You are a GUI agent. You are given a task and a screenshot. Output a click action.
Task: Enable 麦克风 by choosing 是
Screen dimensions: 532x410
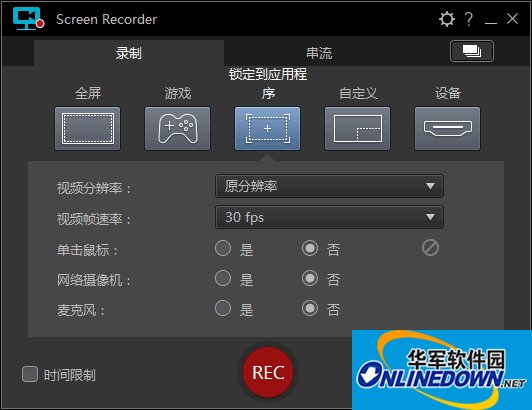tap(223, 308)
